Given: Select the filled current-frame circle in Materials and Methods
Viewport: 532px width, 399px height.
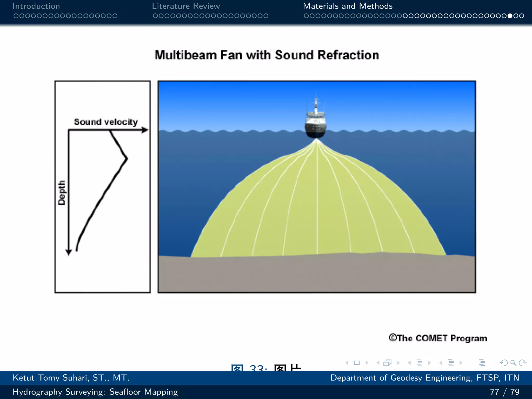Looking at the screenshot, I should pos(510,16).
